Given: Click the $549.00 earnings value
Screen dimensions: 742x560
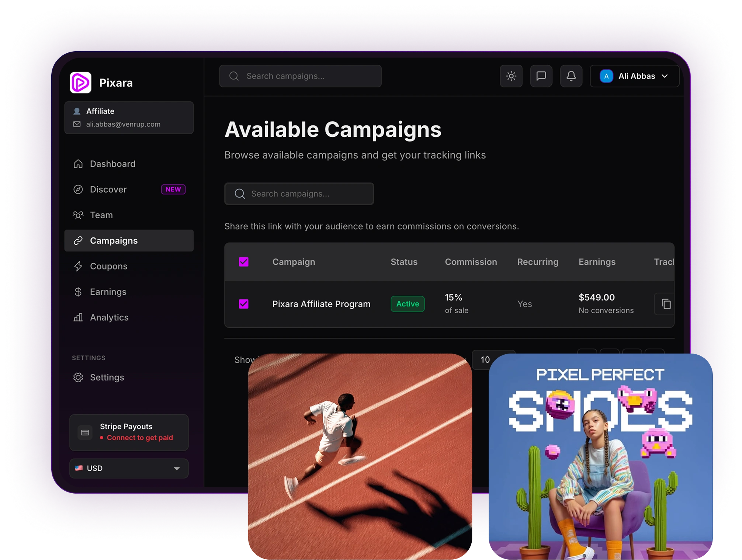Looking at the screenshot, I should [596, 297].
